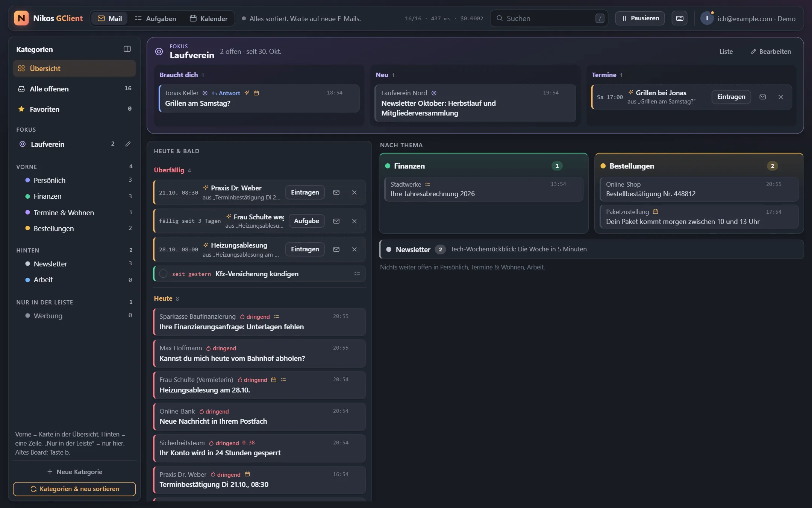812x508 pixels.
Task: Click Eintragen for Grillen bei Jonas
Action: 731,97
